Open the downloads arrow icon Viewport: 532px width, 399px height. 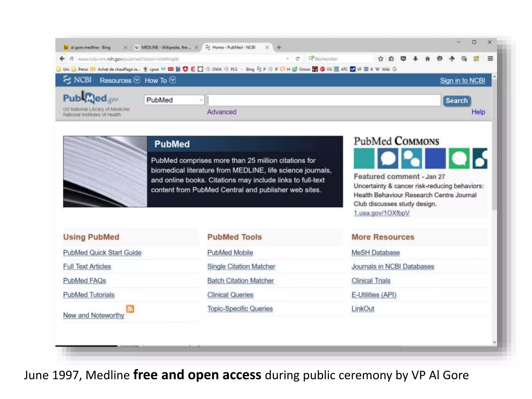coord(415,59)
